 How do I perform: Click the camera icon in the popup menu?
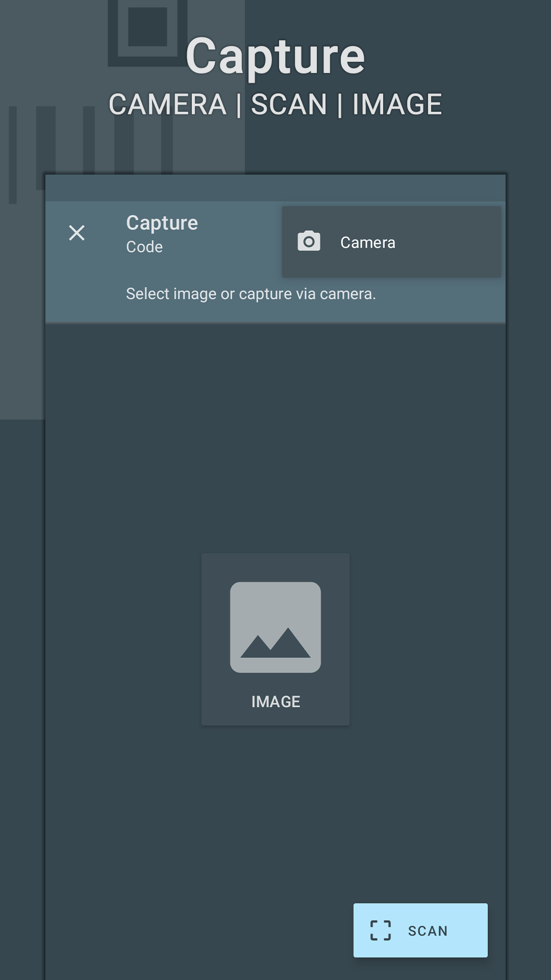[x=309, y=241]
